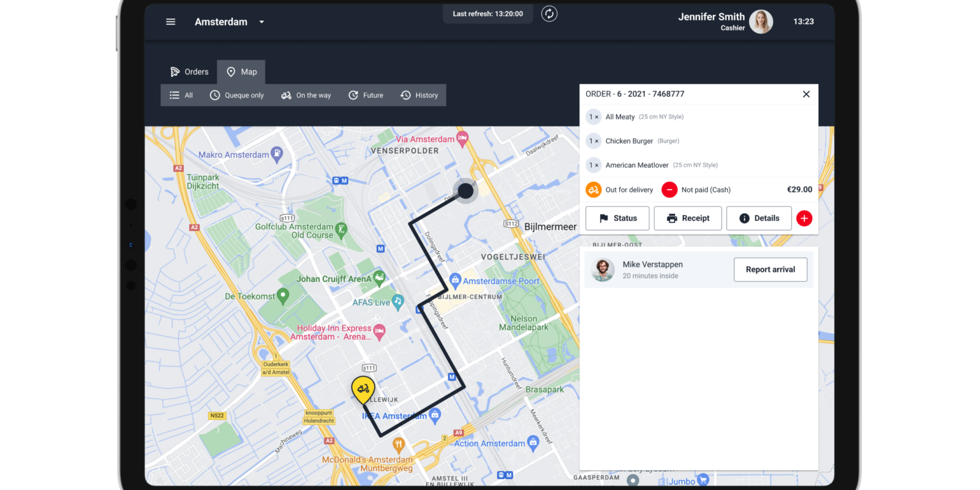Select the Future orders filter
Image resolution: width=980 pixels, height=490 pixels.
[x=366, y=96]
